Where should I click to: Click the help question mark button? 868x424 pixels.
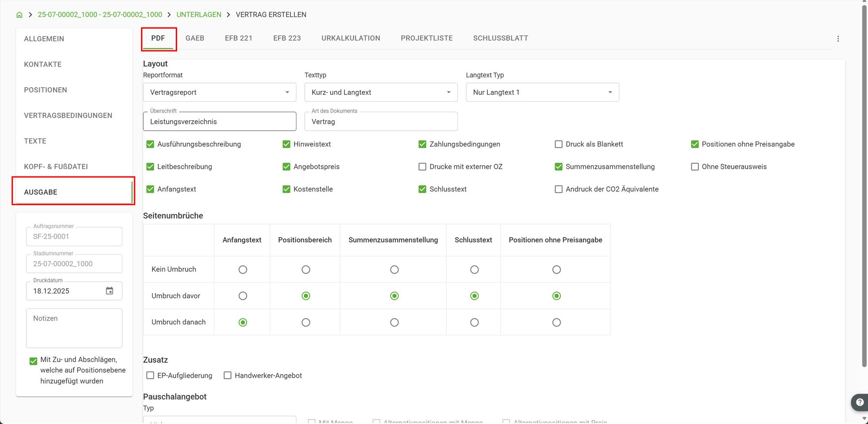tap(859, 402)
